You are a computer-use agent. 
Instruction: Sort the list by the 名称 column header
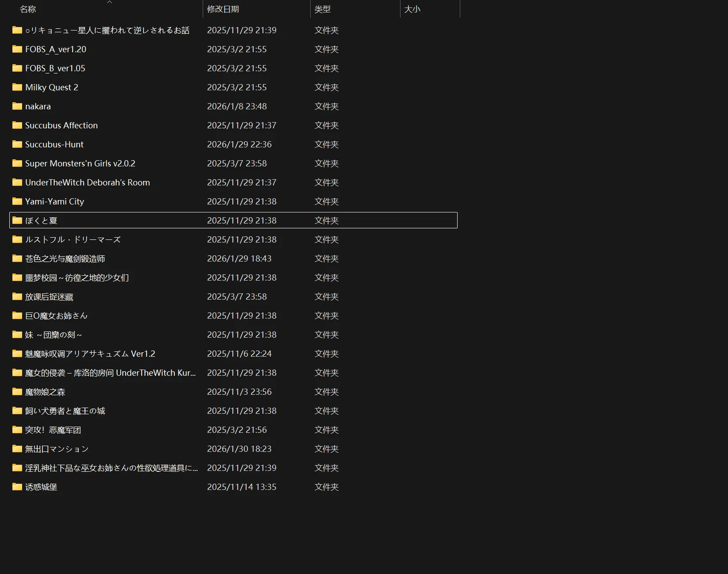click(28, 9)
